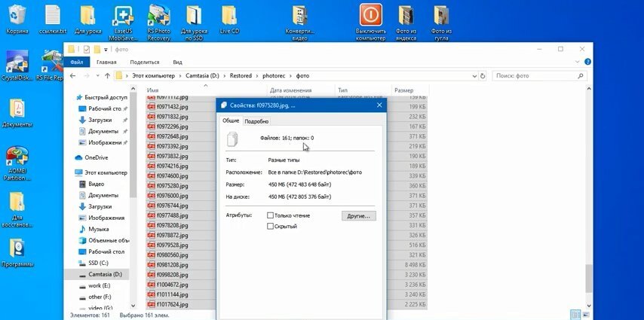
Task: Switch to large thumbnails view icon
Action: (x=585, y=315)
